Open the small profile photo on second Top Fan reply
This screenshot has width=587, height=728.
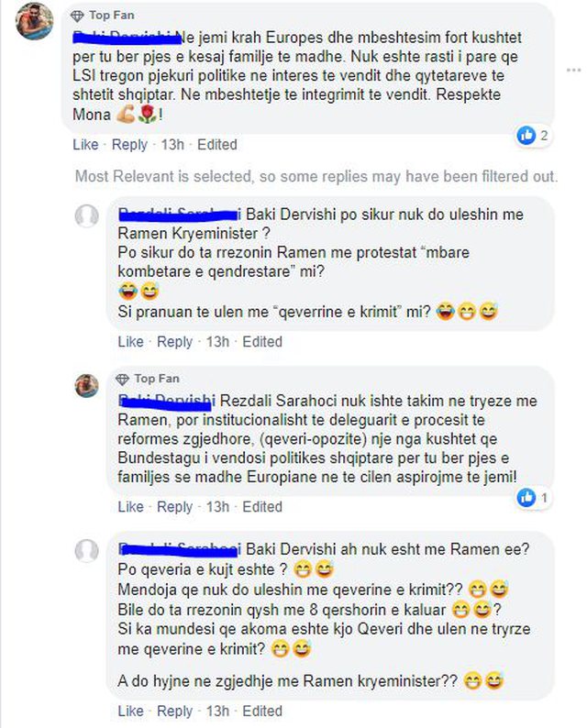click(x=87, y=385)
